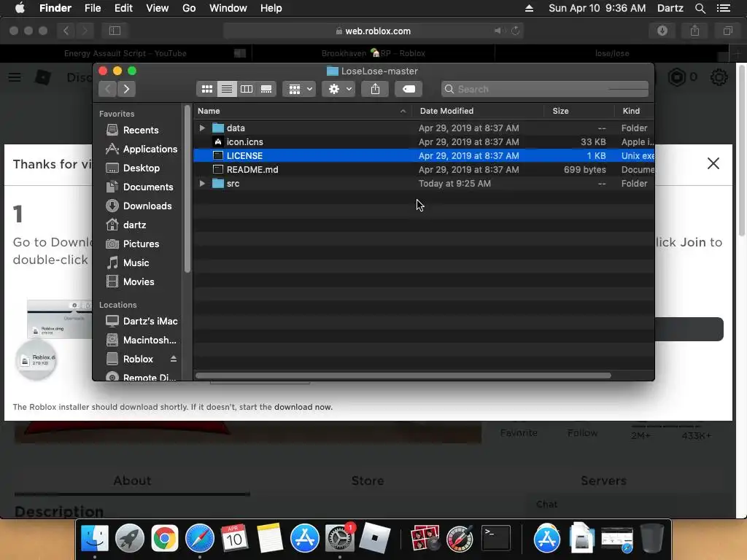Open Desktop in the sidebar
747x560 pixels.
[x=133, y=168]
